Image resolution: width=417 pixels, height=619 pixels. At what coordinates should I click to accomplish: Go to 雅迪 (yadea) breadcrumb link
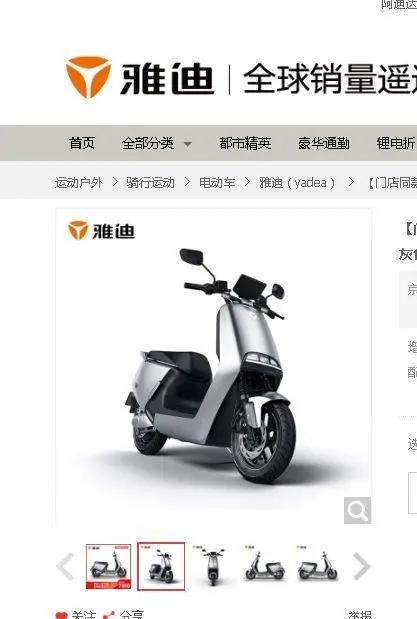tap(297, 183)
